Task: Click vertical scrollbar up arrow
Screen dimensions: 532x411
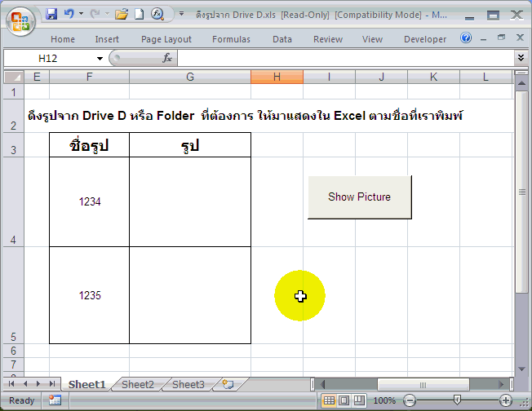Action: pos(521,83)
